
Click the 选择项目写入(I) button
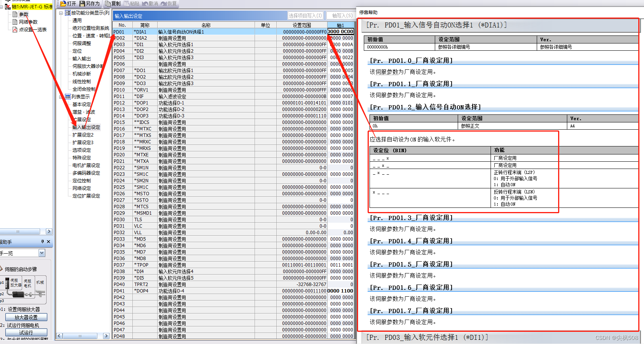coord(305,16)
